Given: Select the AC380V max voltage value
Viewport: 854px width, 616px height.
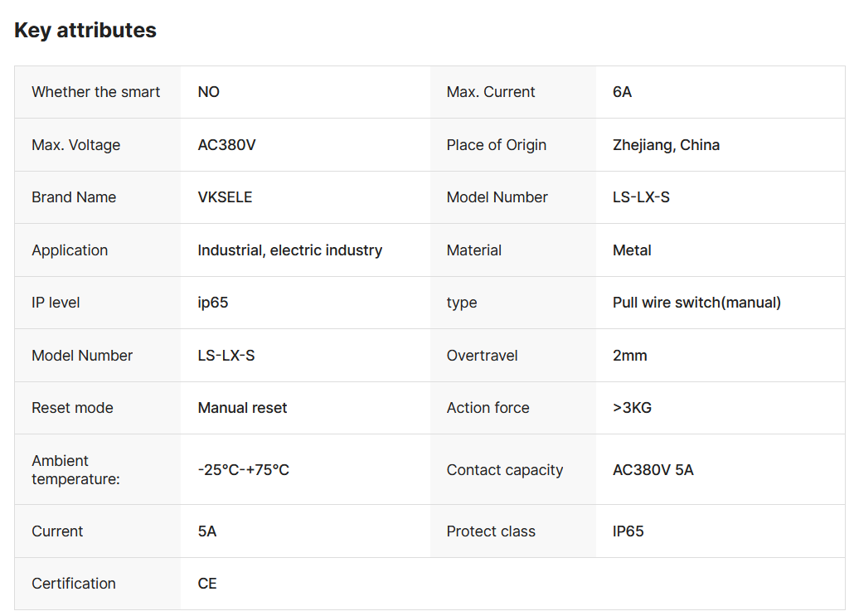Looking at the screenshot, I should (x=226, y=145).
